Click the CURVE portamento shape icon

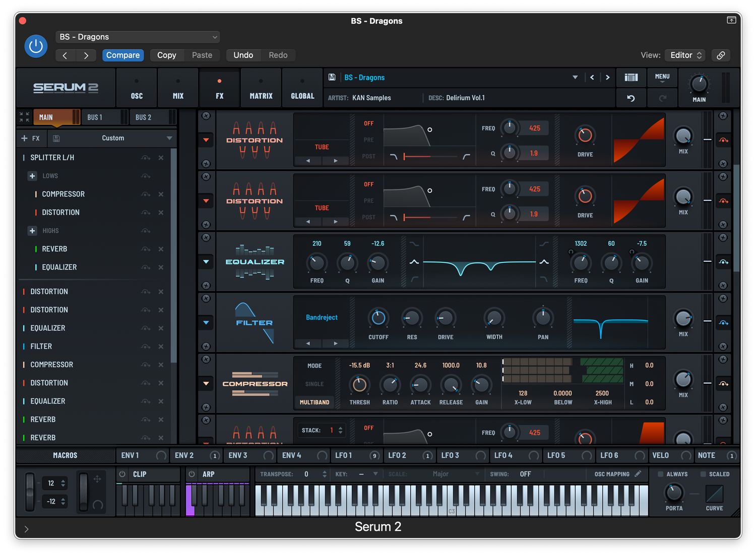click(x=714, y=494)
